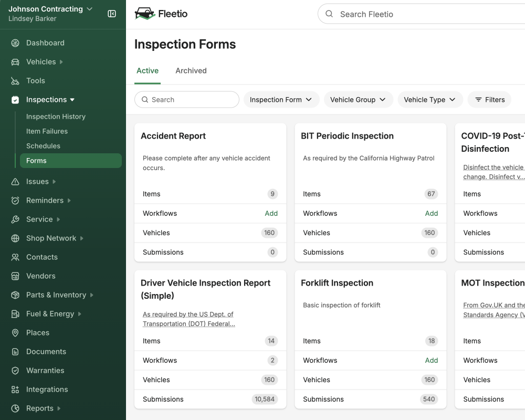Click the Warranties shield icon
The image size is (525, 420).
[x=15, y=371]
